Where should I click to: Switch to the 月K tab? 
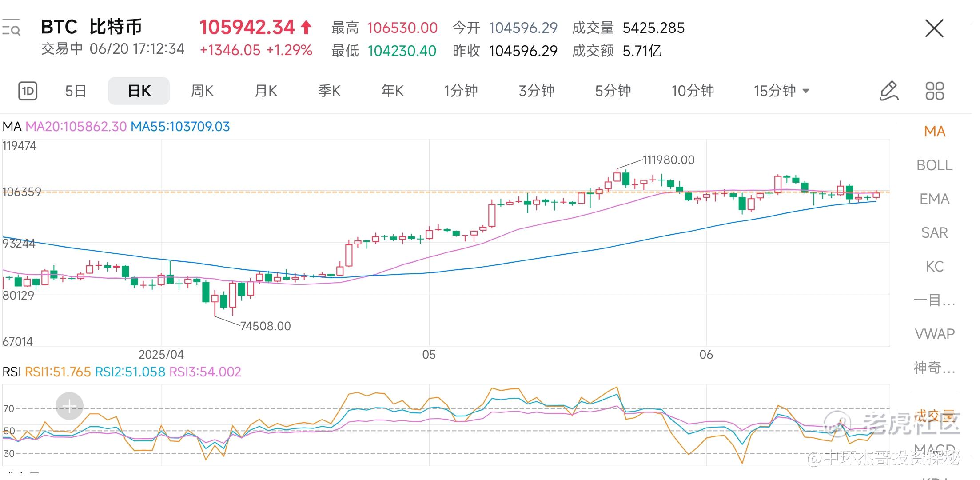266,91
